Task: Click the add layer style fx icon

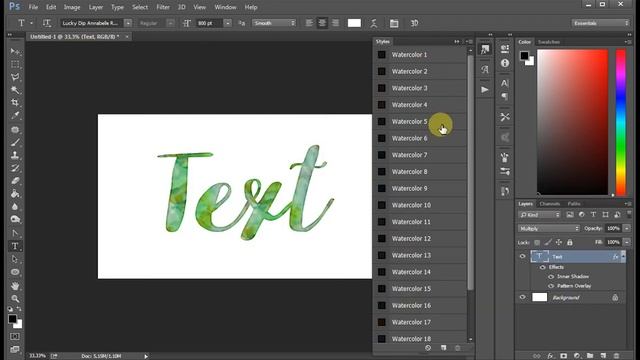Action: (550, 356)
